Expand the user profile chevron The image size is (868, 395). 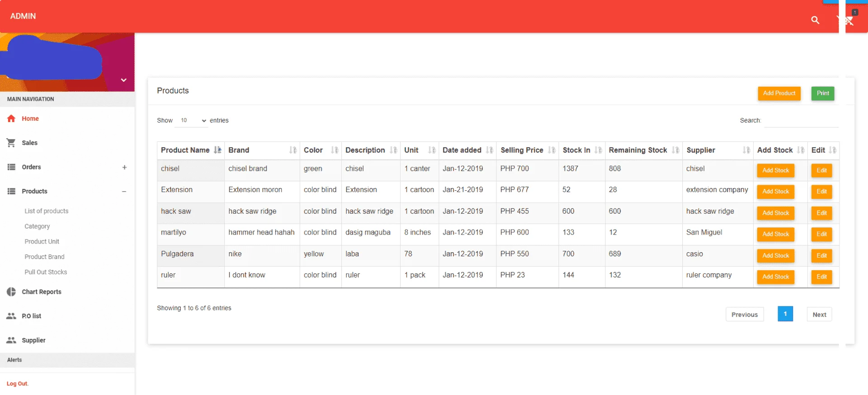tap(123, 80)
